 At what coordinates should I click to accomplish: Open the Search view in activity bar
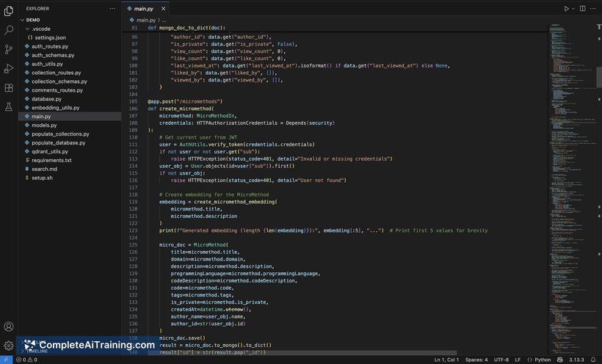[x=9, y=30]
